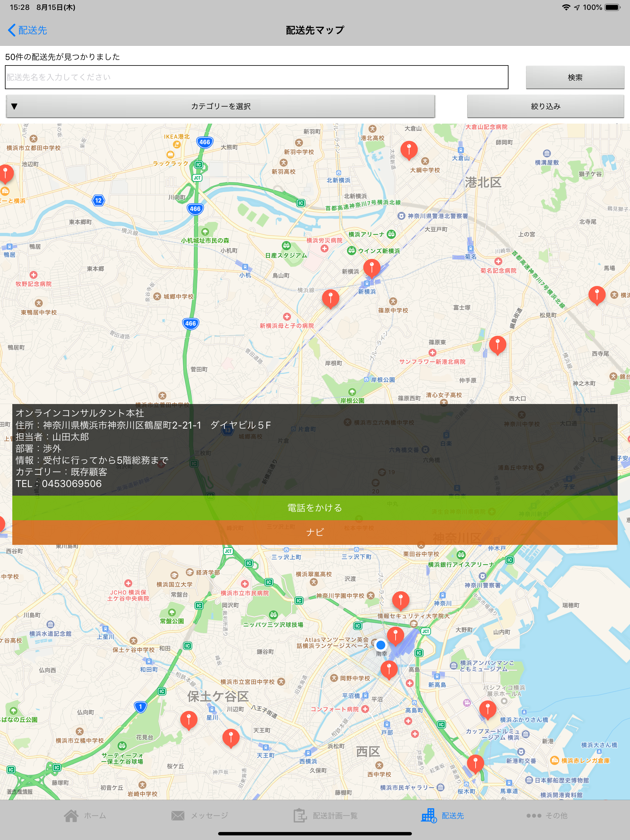The width and height of the screenshot is (630, 840).
Task: Tap the 常盤公園 park icon
Action: (172, 612)
